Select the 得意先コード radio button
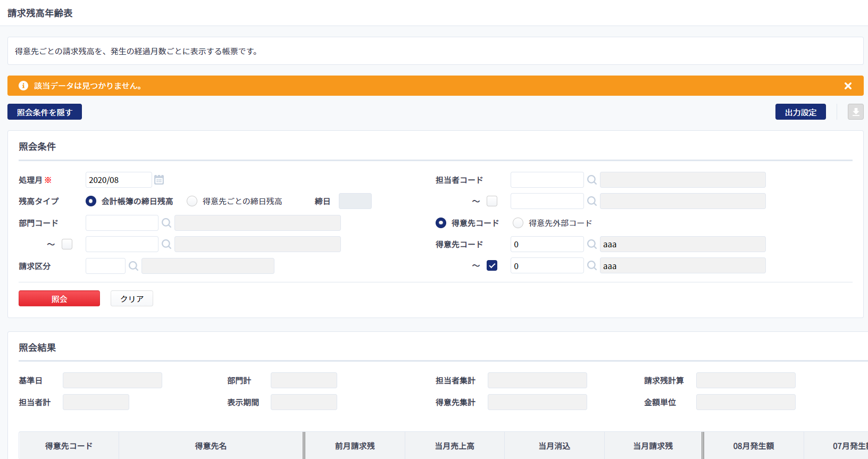The width and height of the screenshot is (868, 459). (x=441, y=223)
